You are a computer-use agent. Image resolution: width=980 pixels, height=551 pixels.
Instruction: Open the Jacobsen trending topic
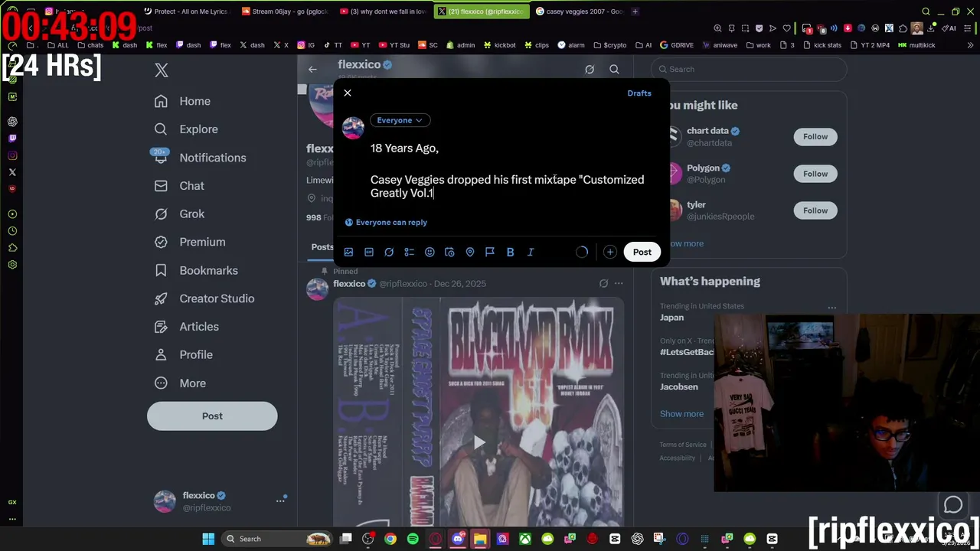678,387
